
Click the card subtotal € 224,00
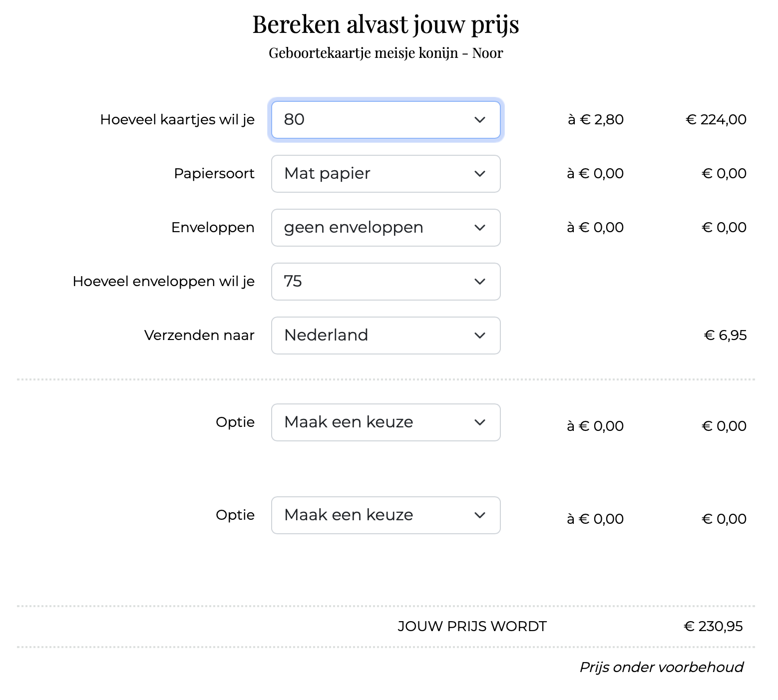716,120
